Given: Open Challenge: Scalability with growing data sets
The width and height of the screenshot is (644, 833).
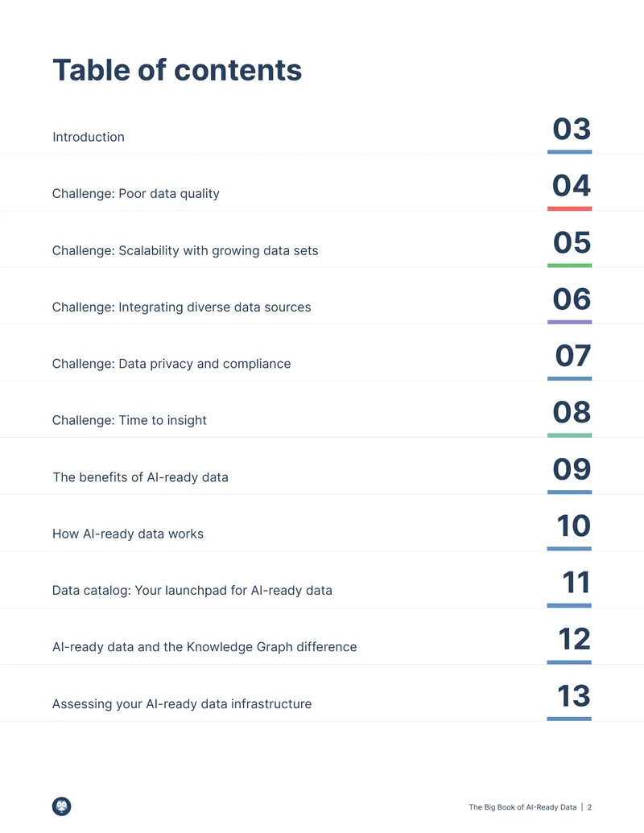Looking at the screenshot, I should [185, 251].
